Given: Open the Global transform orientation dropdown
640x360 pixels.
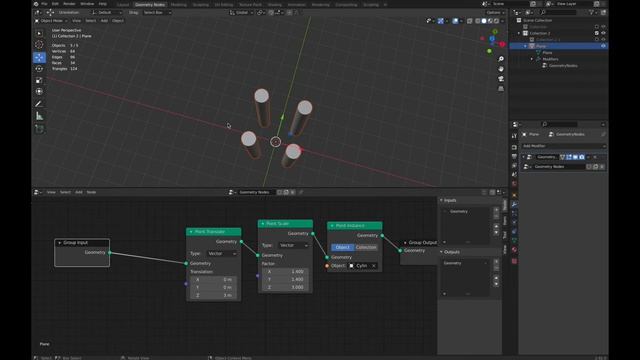Looking at the screenshot, I should coord(241,13).
